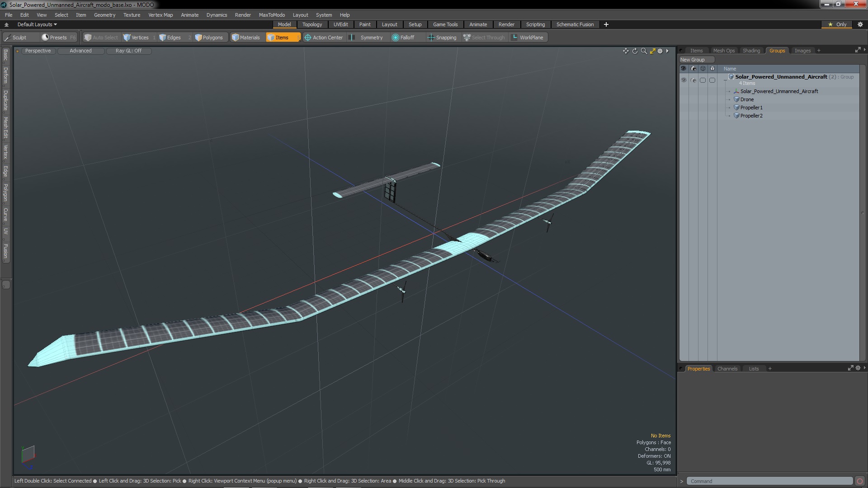This screenshot has height=488, width=868.
Task: Click the view axis gizmo in the viewport corner
Action: coord(28,456)
